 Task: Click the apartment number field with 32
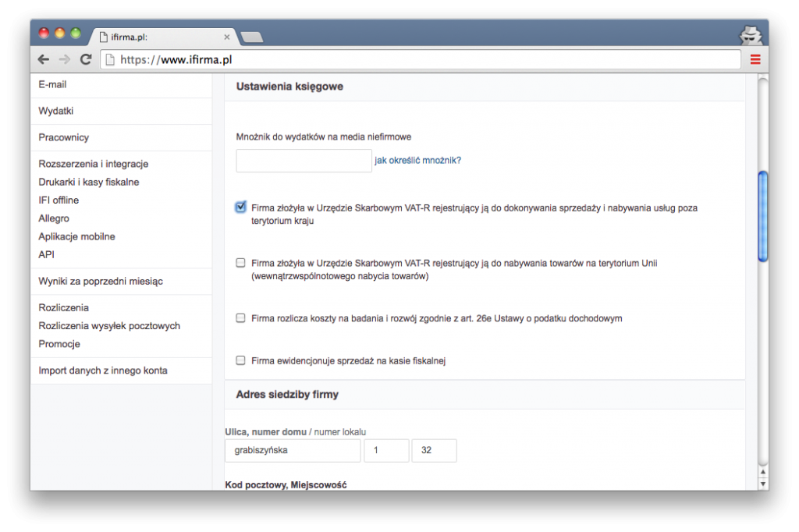click(434, 450)
